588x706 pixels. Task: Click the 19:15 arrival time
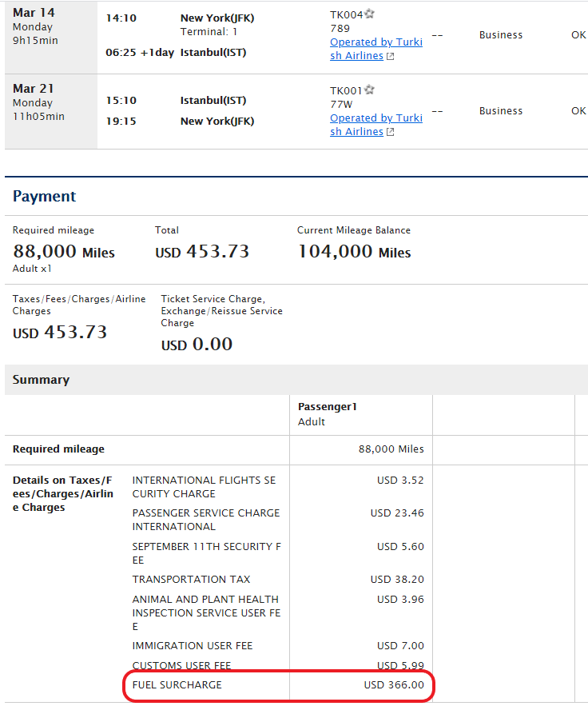click(x=121, y=121)
